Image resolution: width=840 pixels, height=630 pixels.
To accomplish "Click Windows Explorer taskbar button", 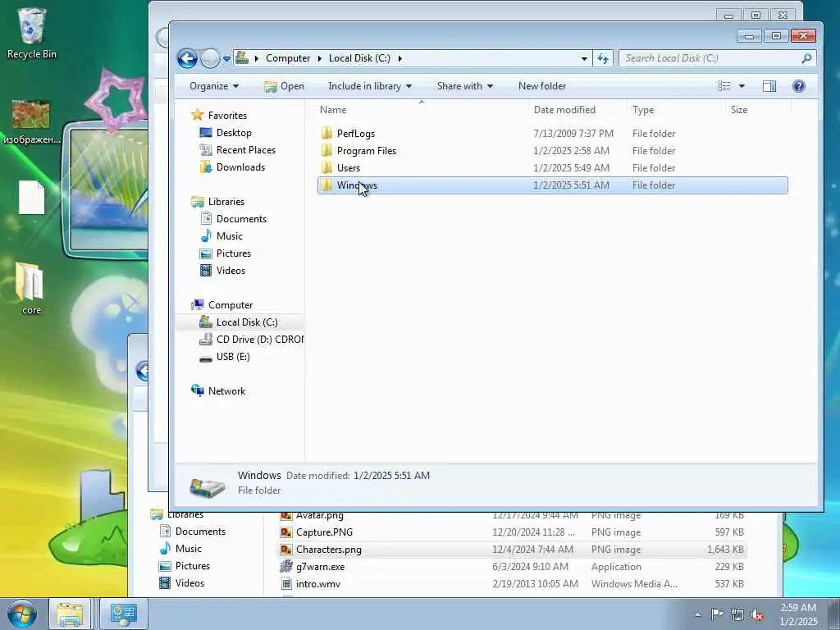I will (71, 614).
